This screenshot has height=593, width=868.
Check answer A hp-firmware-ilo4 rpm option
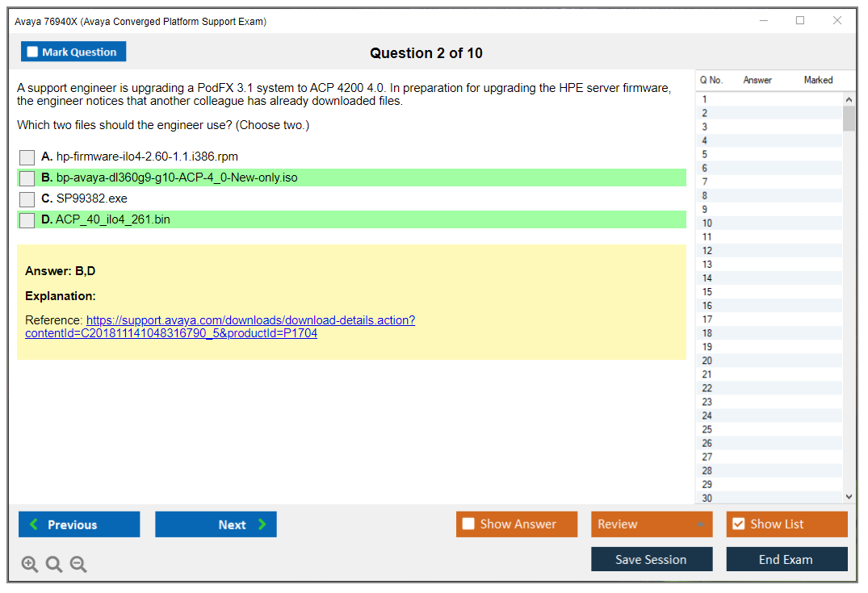pos(27,157)
